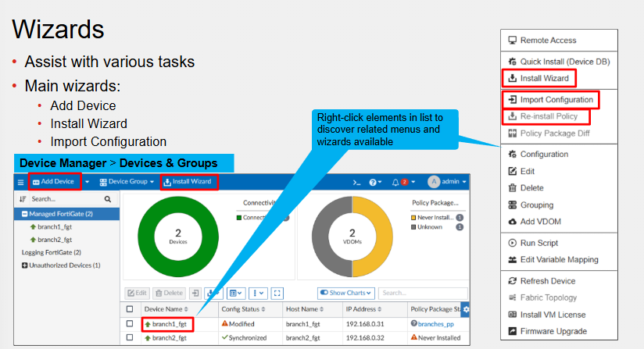Check the select-all checkbox in table header

pos(130,309)
